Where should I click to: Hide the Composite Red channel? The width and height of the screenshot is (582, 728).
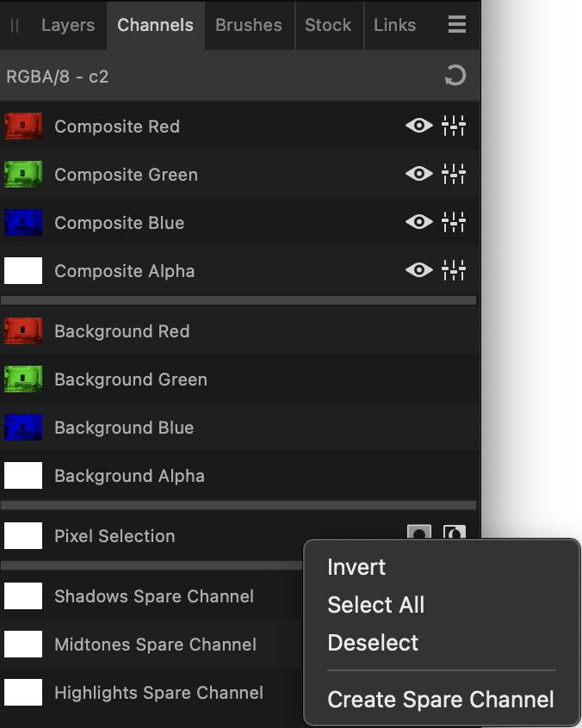[418, 126]
